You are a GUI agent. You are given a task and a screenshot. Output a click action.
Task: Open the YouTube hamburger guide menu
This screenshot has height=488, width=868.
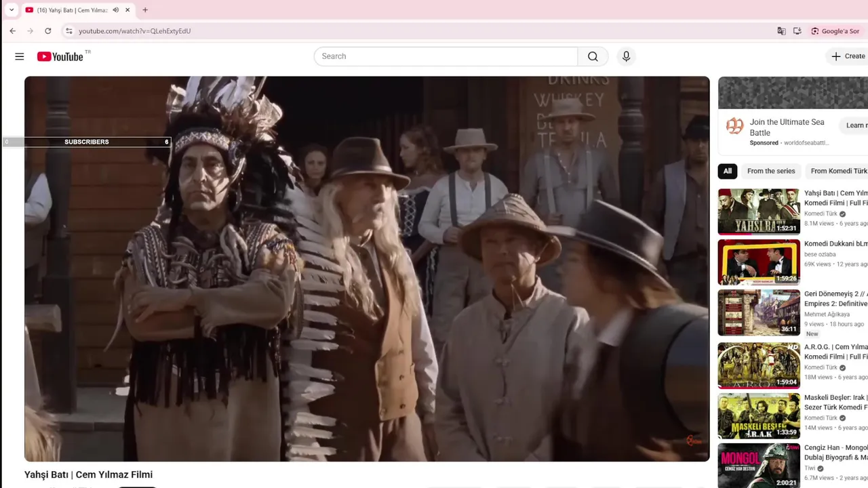tap(19, 56)
